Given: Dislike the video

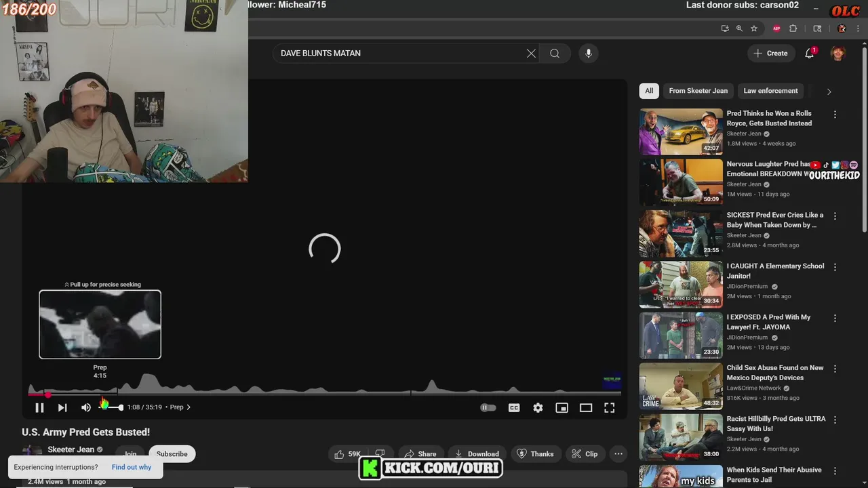Looking at the screenshot, I should [x=380, y=454].
